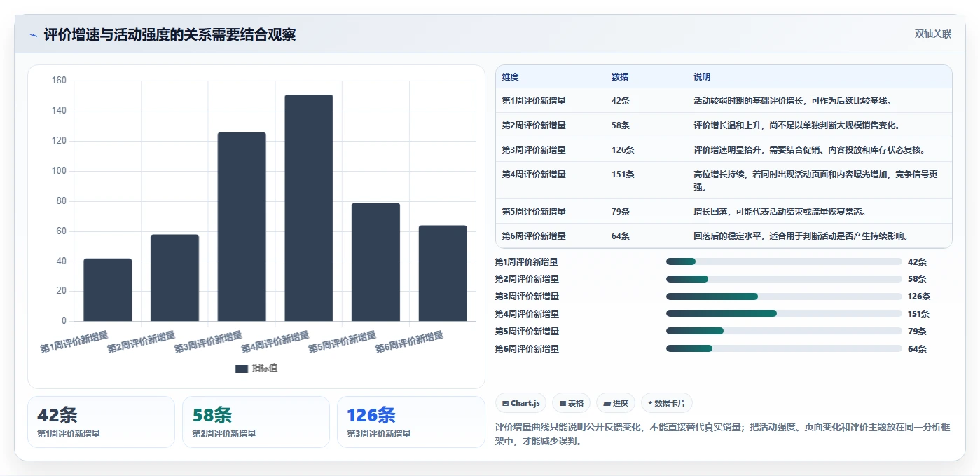Screen dimensions: 980x476
Task: Click table value 126条
Action: 623,150
